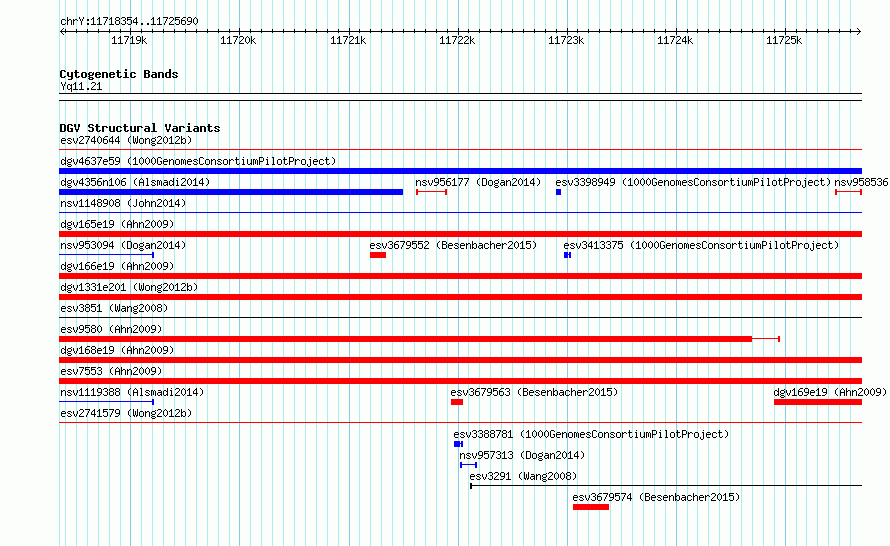890x546 pixels.
Task: Click the esv3679563 (Besenbacher2015) red block
Action: (457, 402)
